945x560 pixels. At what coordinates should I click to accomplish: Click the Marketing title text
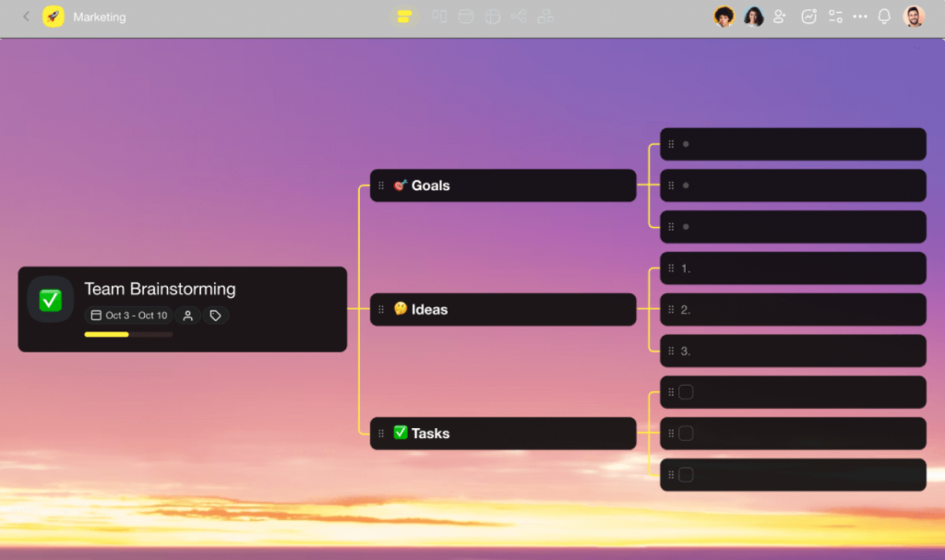[100, 17]
